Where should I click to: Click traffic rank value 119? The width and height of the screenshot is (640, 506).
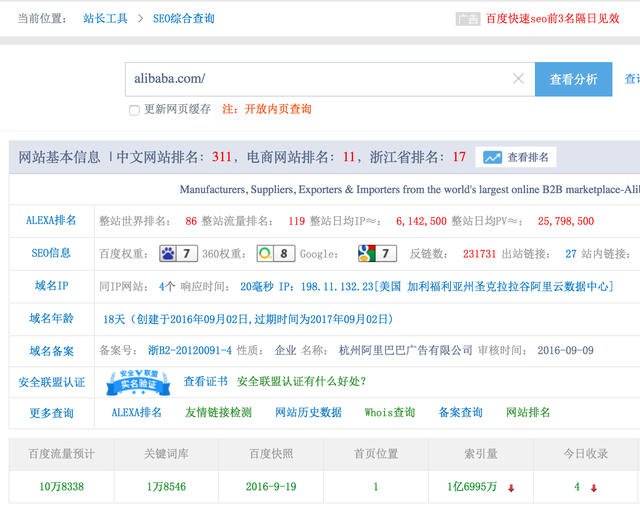tap(297, 221)
